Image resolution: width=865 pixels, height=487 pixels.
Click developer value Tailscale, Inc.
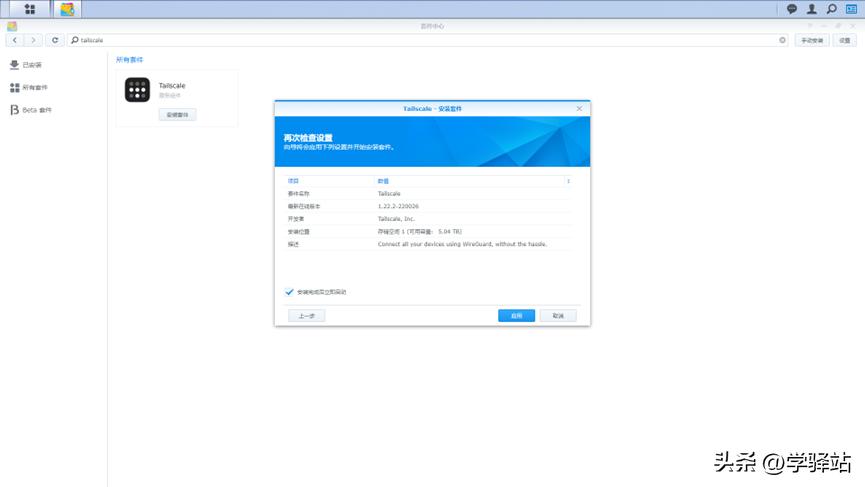click(x=396, y=219)
